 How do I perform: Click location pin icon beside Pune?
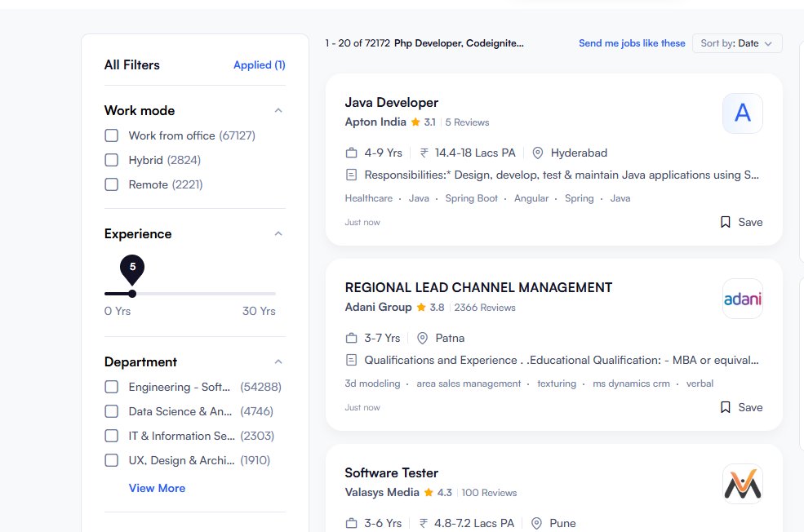point(536,523)
